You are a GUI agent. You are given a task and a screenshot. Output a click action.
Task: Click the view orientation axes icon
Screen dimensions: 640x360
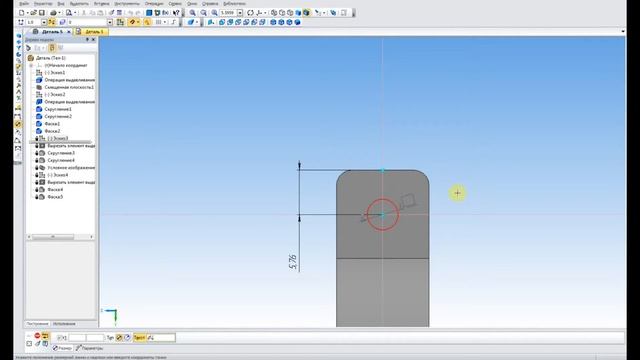pyautogui.click(x=259, y=13)
